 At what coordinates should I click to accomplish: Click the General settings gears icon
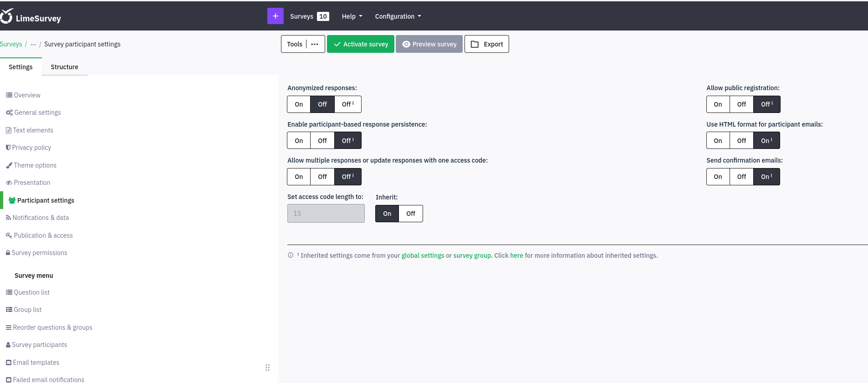tap(9, 112)
